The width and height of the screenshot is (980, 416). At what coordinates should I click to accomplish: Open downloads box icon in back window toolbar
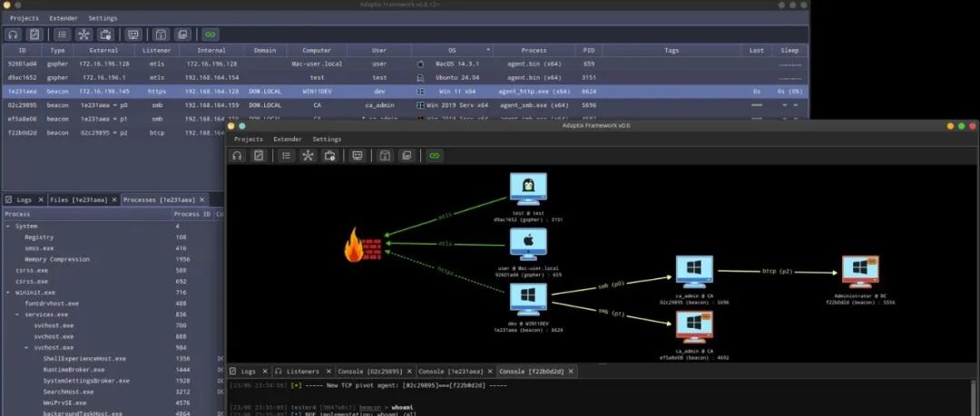(161, 34)
